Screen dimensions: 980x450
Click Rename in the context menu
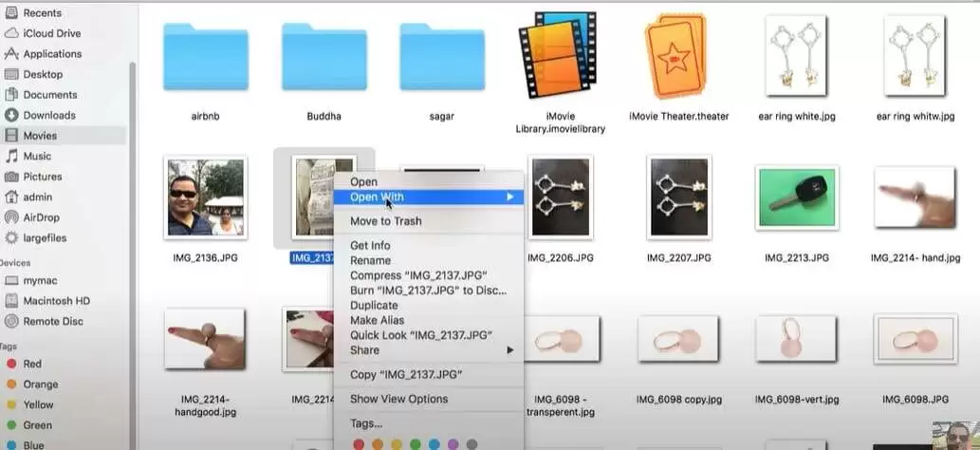[x=370, y=260]
